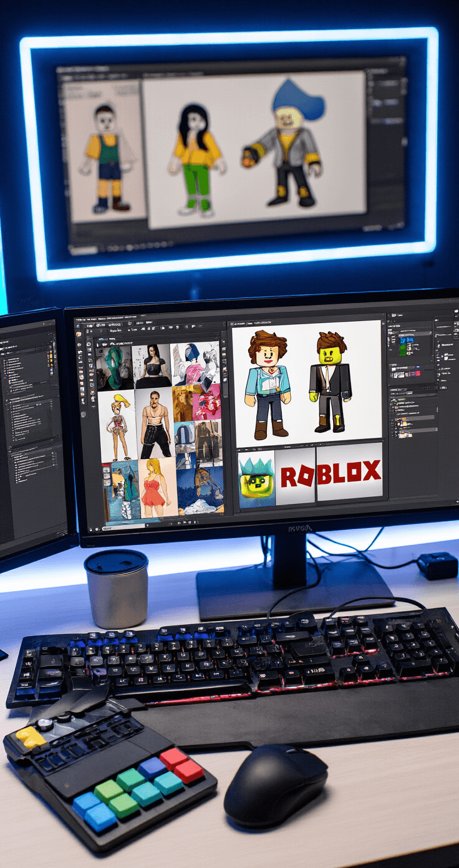Screen dimensions: 459x868
Task: Select the blue-haired figure in pink thumbnail
Action: (196, 363)
